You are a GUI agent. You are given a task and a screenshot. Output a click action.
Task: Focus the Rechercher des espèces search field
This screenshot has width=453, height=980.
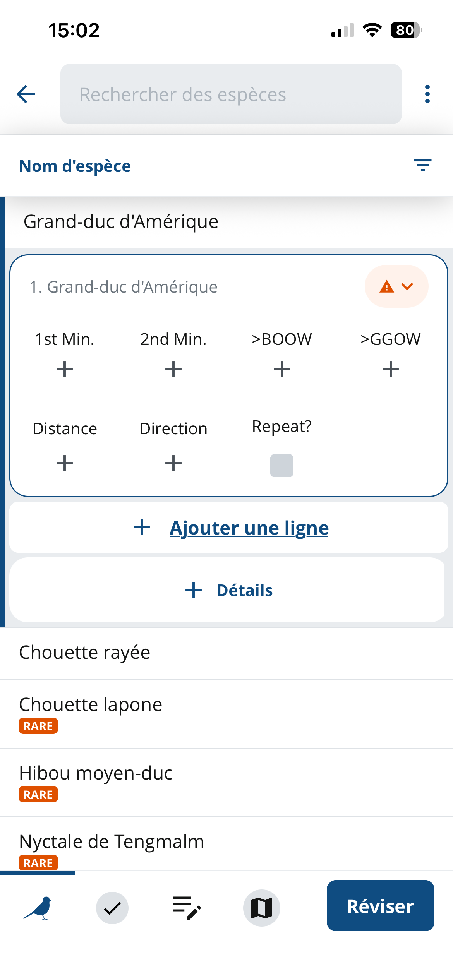pos(231,94)
